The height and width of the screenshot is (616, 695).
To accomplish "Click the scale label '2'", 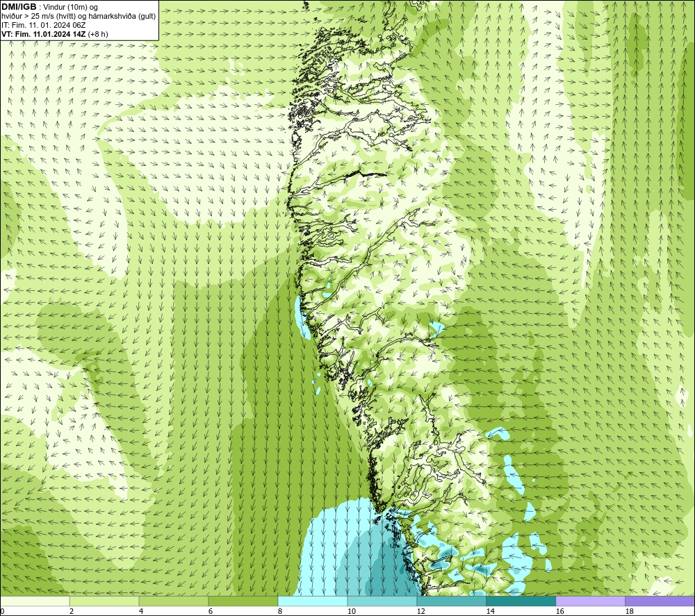I will tap(72, 612).
